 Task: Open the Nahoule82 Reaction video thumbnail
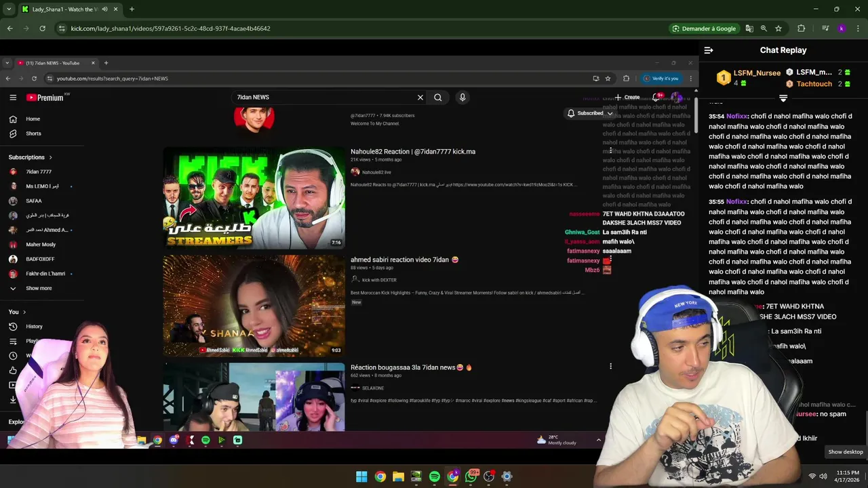click(x=254, y=198)
